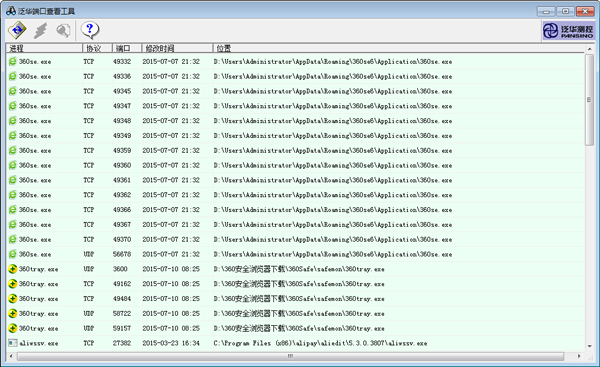
Task: Click the aliwssv.exe file path cell
Action: tap(320, 343)
